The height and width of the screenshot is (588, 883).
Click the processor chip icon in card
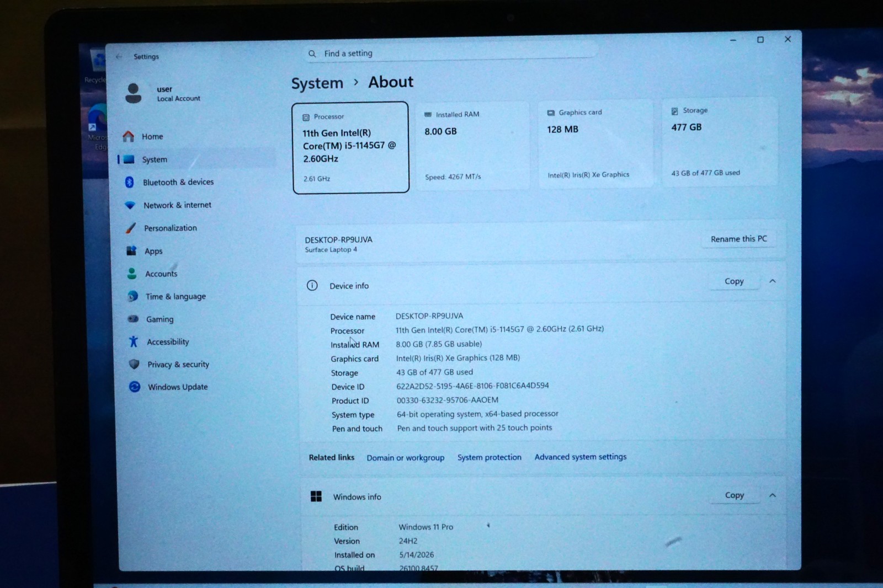click(306, 117)
